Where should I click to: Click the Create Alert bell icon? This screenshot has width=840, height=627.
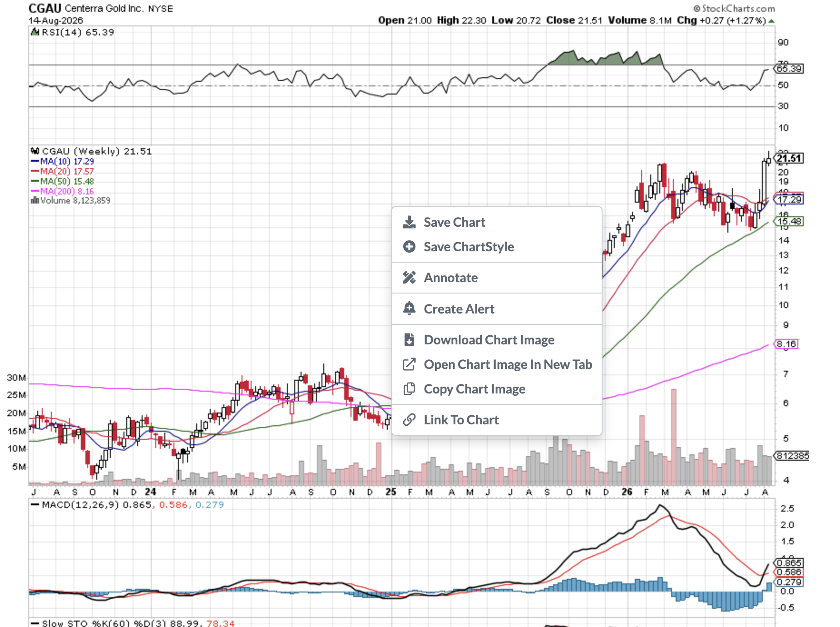coord(409,309)
